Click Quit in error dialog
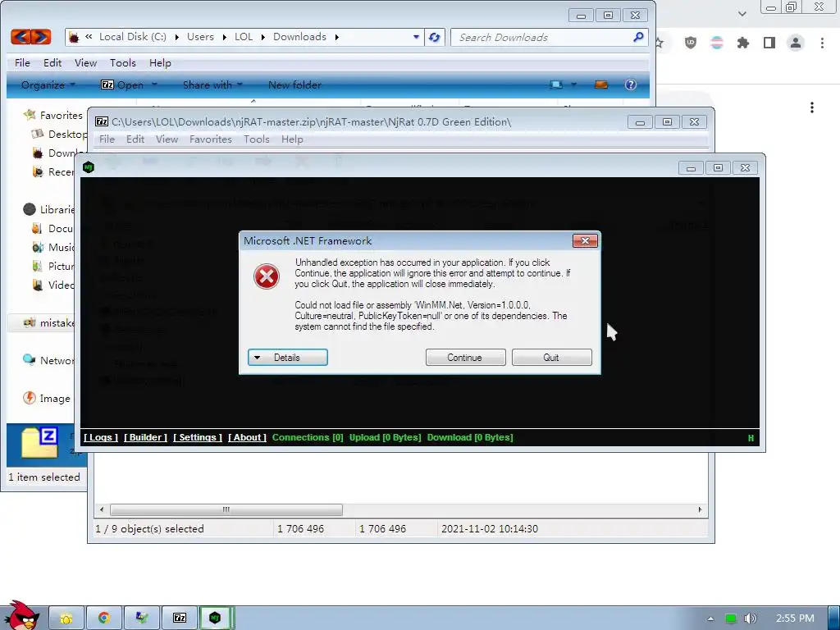This screenshot has width=840, height=630. point(552,358)
